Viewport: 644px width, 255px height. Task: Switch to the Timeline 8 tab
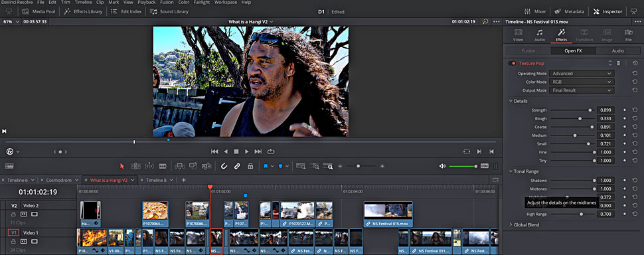point(156,180)
